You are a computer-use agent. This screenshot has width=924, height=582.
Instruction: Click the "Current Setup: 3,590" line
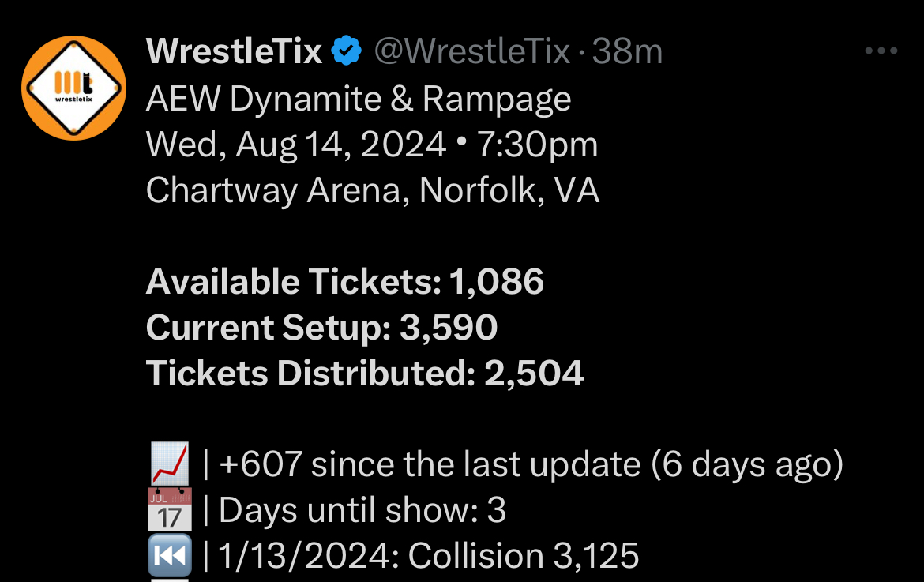coord(322,328)
